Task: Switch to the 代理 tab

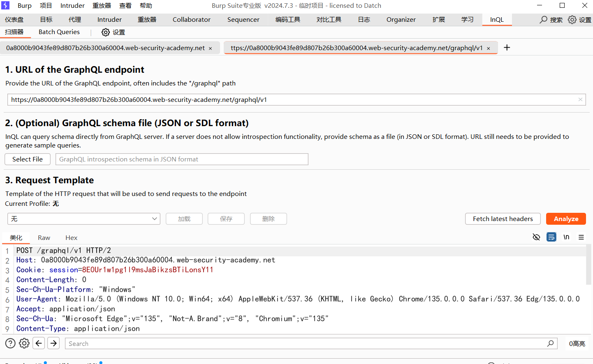Action: tap(75, 20)
